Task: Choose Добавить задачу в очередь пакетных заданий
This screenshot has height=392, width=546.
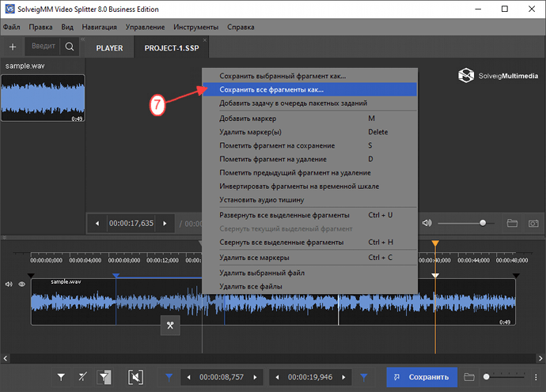Action: point(309,103)
